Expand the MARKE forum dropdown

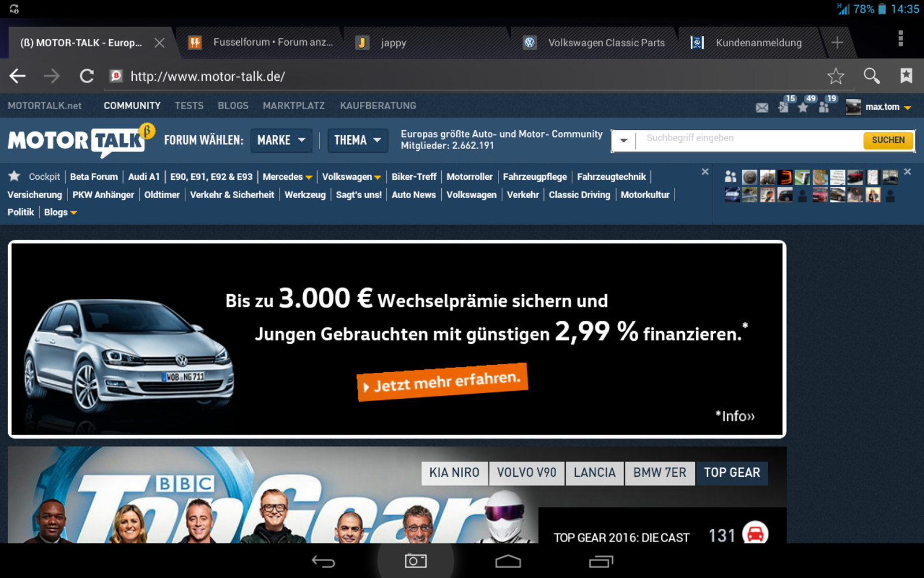(x=281, y=140)
